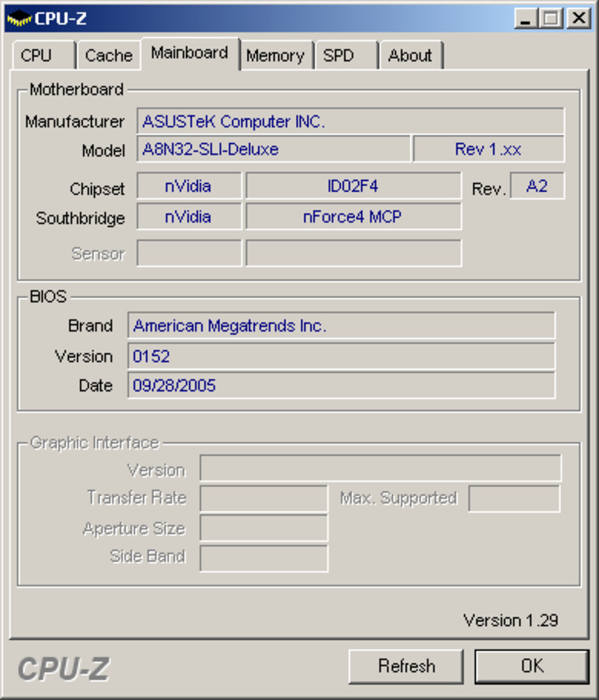Click the chipset nVidia vendor field
Screen dimensions: 599x700
point(189,186)
